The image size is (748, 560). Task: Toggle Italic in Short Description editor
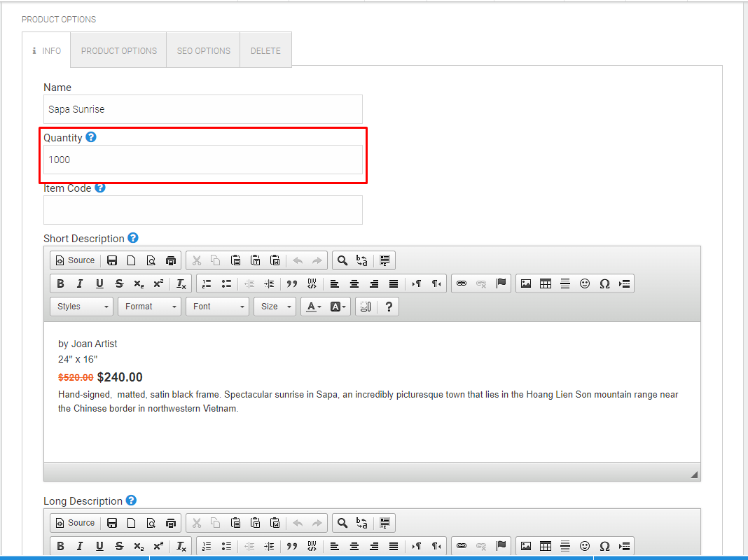80,283
